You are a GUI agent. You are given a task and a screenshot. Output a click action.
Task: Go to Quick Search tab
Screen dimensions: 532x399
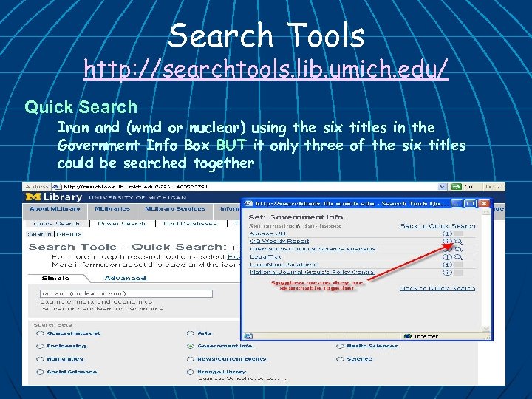point(57,224)
